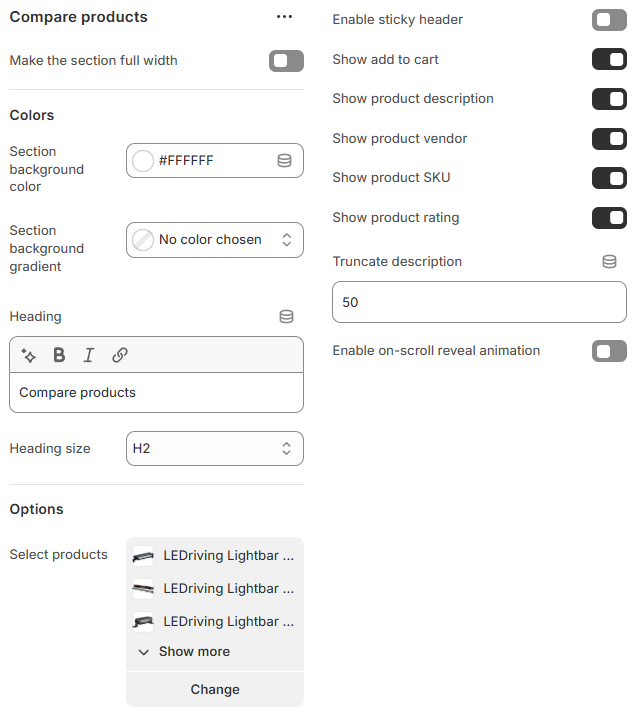This screenshot has width=637, height=714.
Task: Click the Truncate description dynamic source icon
Action: 609,261
